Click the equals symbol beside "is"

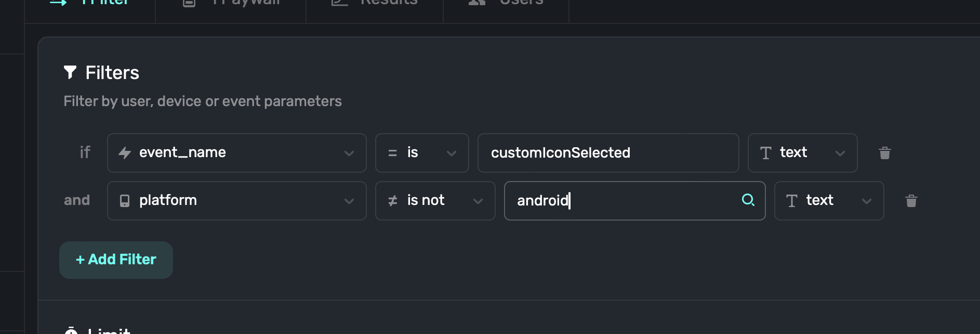[393, 153]
